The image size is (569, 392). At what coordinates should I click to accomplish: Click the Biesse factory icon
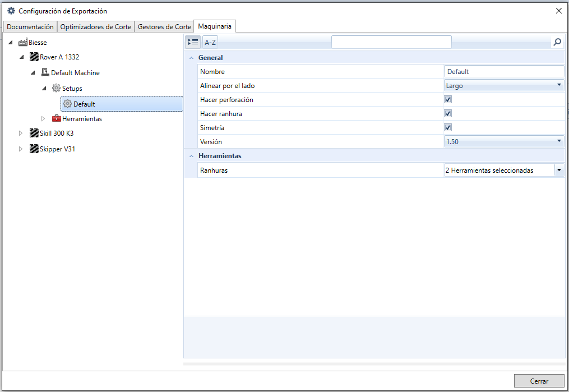point(23,43)
